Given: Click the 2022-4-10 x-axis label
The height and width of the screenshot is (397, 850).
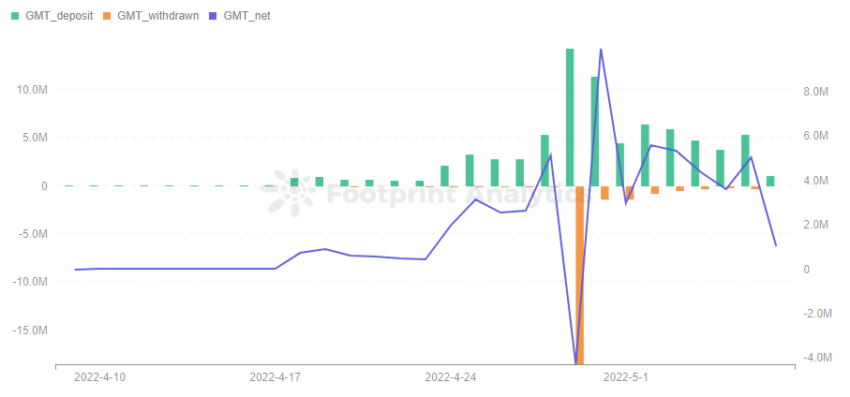Looking at the screenshot, I should [100, 377].
